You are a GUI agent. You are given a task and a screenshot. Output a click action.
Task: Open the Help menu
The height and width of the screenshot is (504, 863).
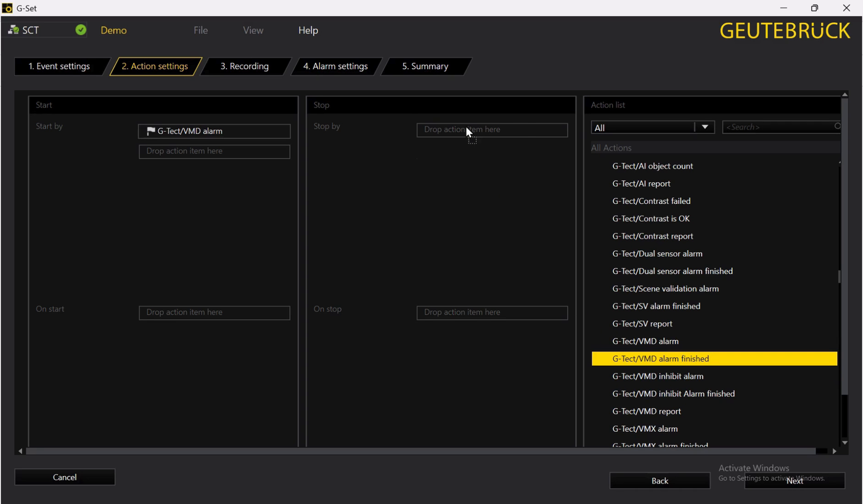pyautogui.click(x=308, y=30)
